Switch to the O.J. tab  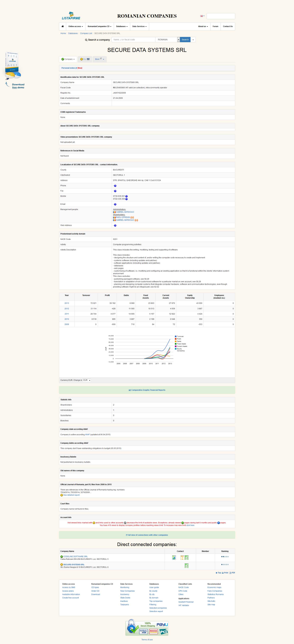[x=85, y=59]
